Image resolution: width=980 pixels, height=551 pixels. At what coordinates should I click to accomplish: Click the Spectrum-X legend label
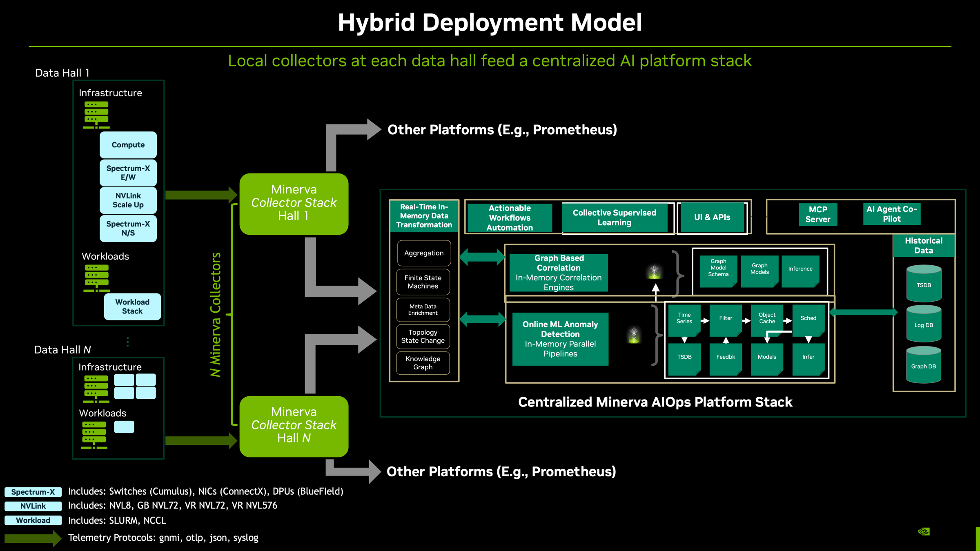click(x=33, y=492)
